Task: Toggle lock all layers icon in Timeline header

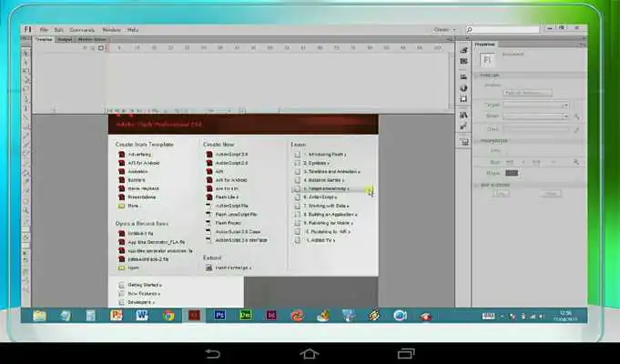Action: 93,48
